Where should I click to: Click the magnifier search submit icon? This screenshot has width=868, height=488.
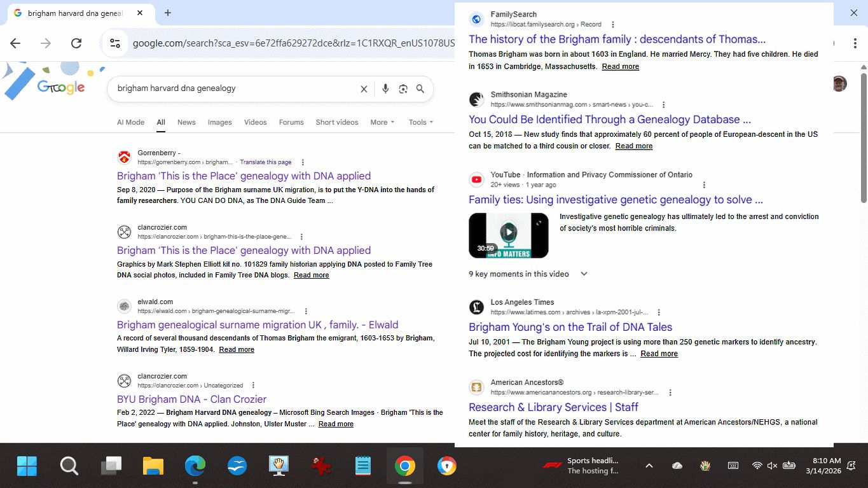tap(420, 89)
